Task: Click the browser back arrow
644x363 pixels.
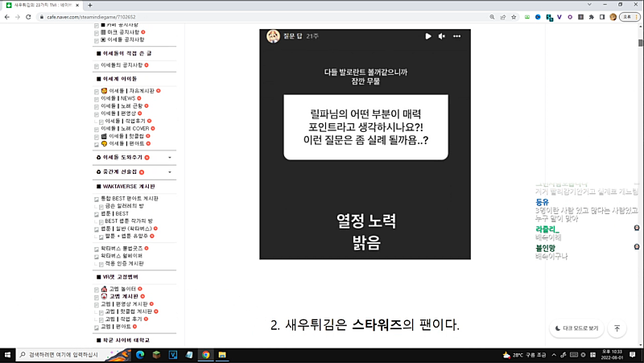Action: pos(8,17)
